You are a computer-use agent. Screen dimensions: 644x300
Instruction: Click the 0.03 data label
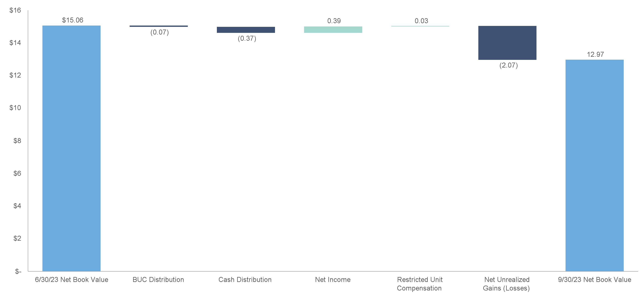click(x=421, y=21)
